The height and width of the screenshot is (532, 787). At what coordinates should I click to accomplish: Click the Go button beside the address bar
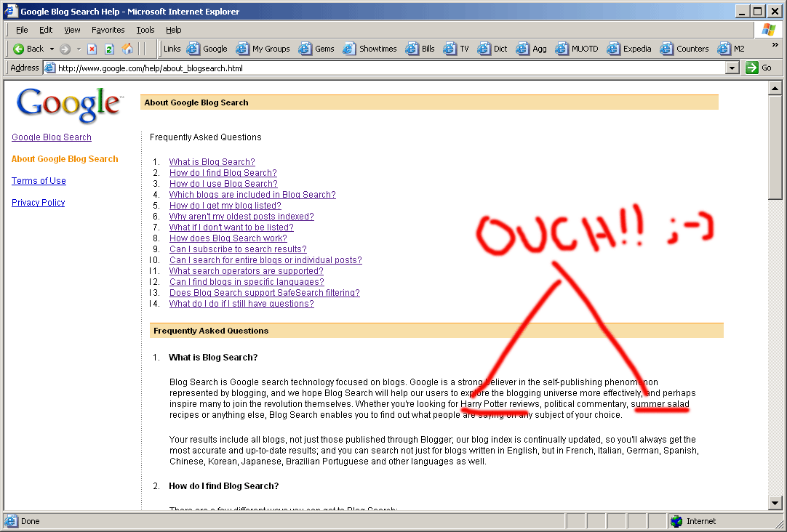759,68
